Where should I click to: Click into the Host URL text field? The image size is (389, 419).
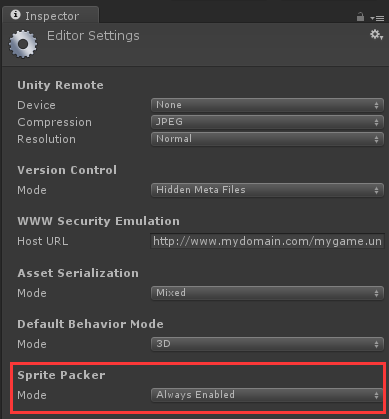[x=267, y=241]
